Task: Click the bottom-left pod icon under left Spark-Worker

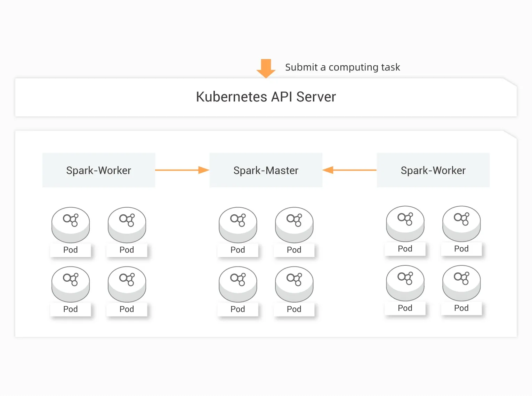Action: [x=71, y=284]
